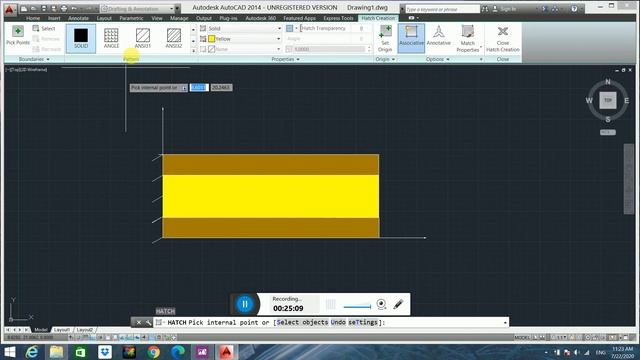The image size is (640, 360).
Task: Choose the ANGLE hatch pattern
Action: pos(111,38)
